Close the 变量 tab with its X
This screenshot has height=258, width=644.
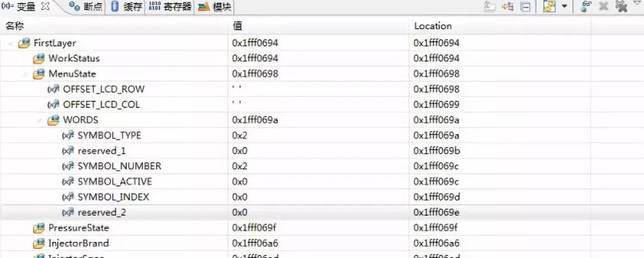tap(45, 7)
